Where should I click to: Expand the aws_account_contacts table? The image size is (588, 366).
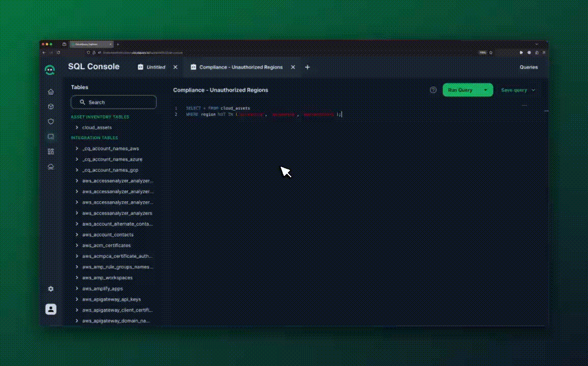(x=77, y=234)
